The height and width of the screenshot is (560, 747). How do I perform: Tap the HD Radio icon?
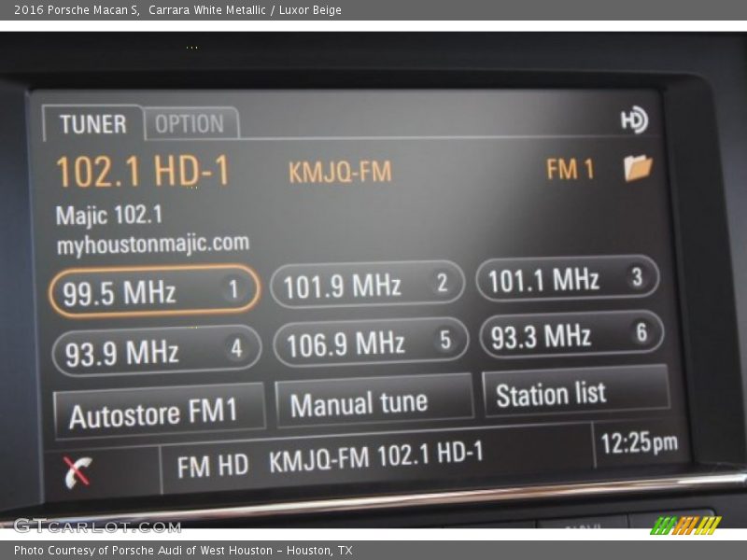tap(634, 120)
